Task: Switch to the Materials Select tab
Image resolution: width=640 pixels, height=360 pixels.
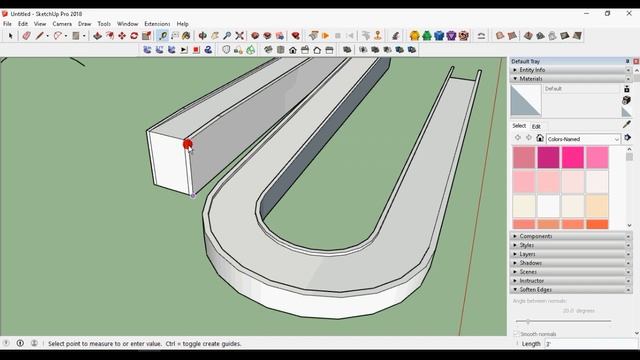Action: tap(519, 126)
